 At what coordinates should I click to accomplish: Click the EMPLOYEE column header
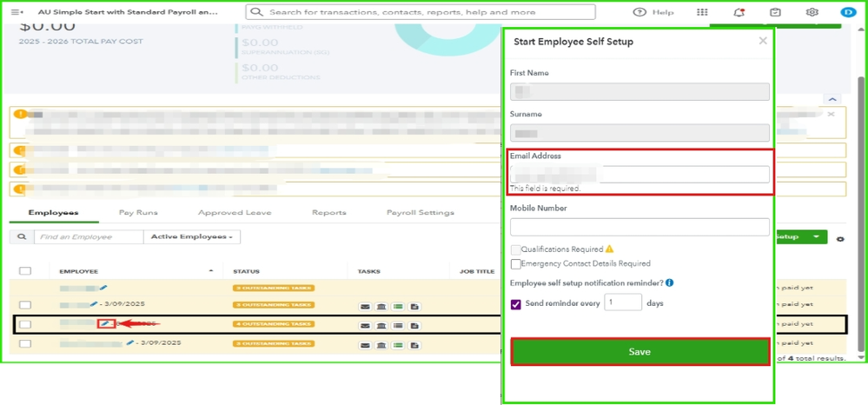(78, 271)
